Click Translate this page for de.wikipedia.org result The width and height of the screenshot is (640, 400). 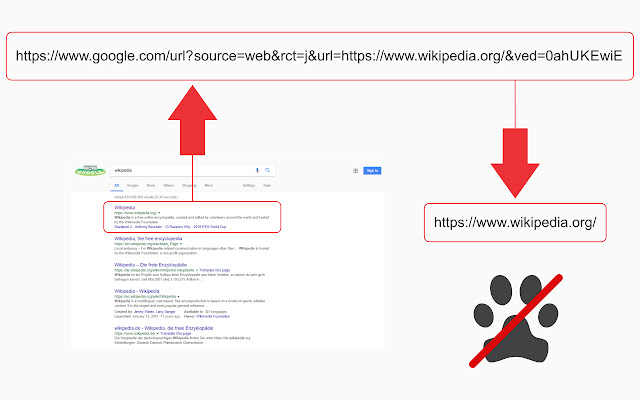(215, 270)
